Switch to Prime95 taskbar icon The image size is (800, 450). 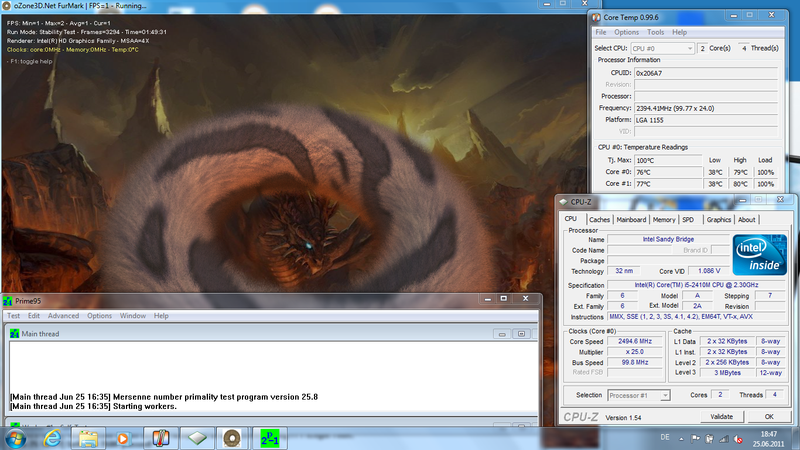point(269,438)
